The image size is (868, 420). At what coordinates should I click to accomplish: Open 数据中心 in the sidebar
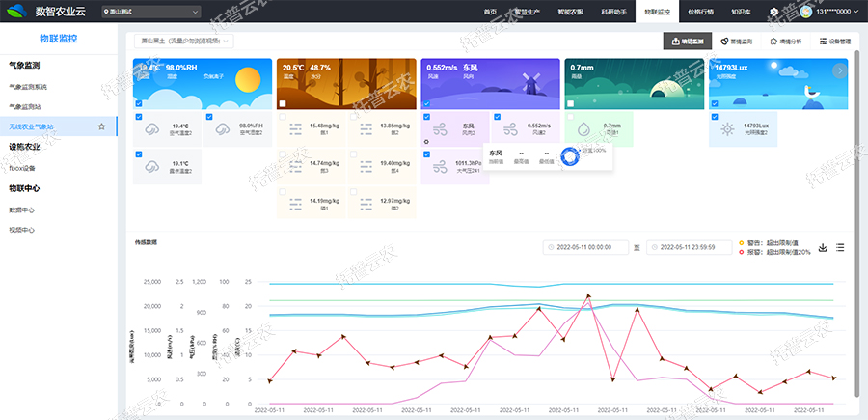click(x=22, y=209)
